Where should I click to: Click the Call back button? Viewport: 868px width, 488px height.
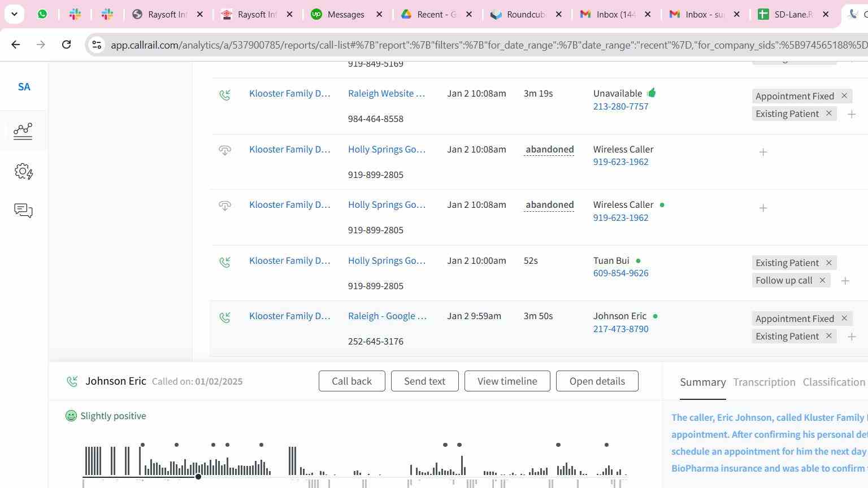(x=351, y=381)
